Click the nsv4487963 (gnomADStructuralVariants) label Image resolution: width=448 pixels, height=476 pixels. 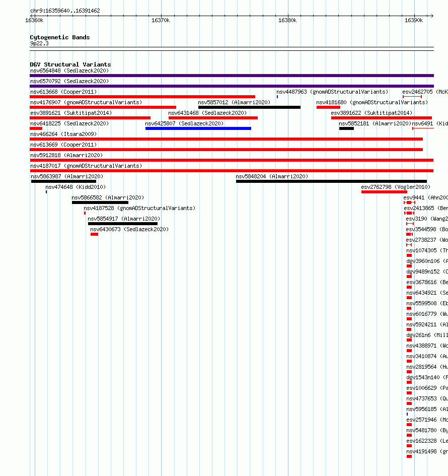click(x=332, y=92)
